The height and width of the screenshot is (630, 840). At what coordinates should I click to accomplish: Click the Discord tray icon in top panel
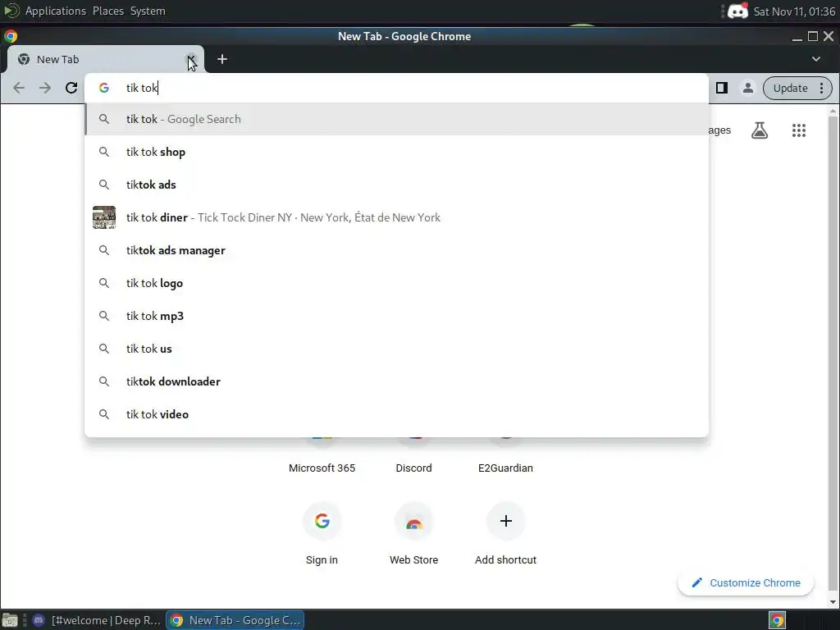coord(737,11)
